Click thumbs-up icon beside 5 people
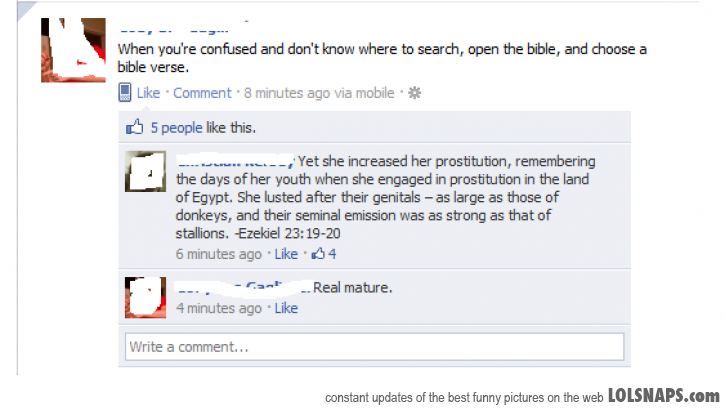Viewport: 725px width, 415px height. pos(134,128)
